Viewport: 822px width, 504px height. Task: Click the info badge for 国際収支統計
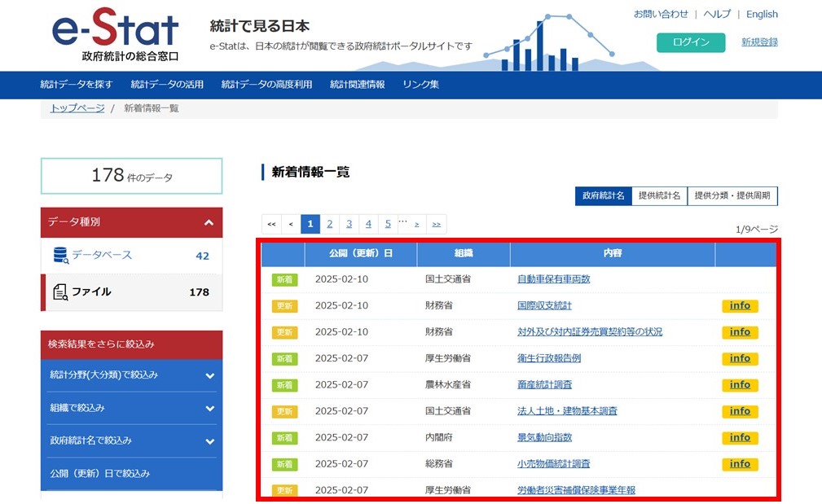coord(739,306)
